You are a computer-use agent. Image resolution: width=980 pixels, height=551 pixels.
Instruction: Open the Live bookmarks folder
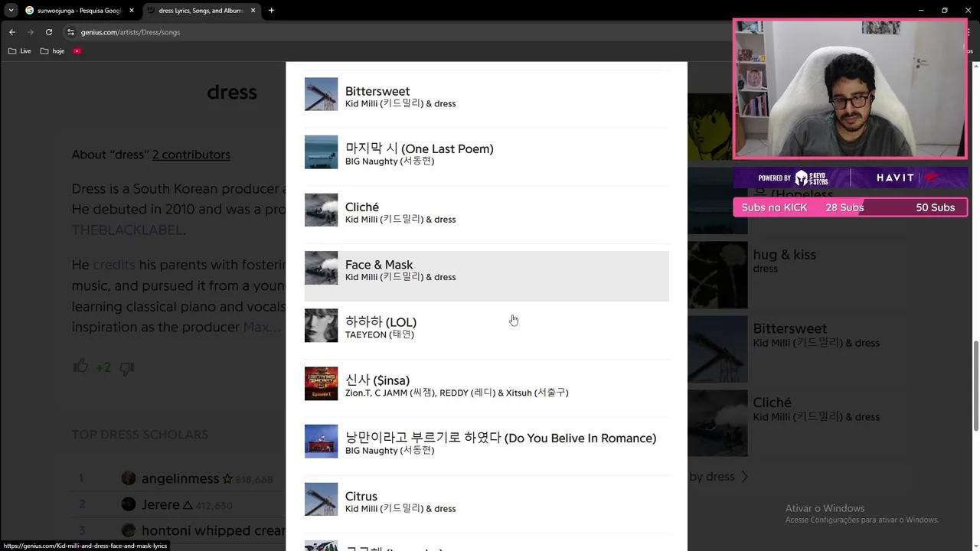20,51
